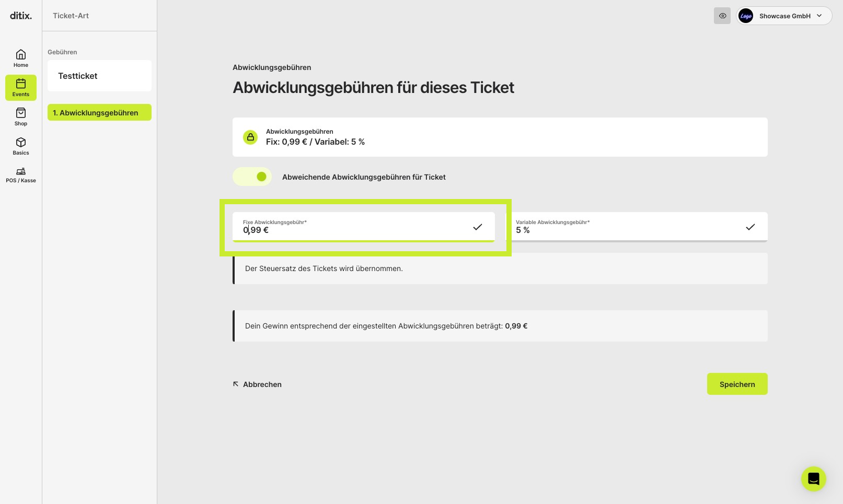Image resolution: width=843 pixels, height=504 pixels.
Task: Open Basics from the sidebar
Action: 21,146
